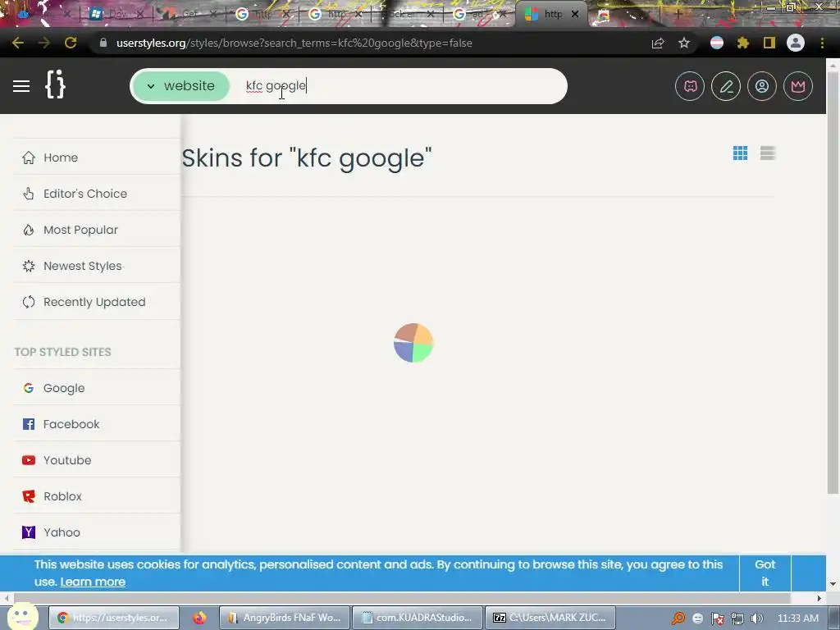
Task: Switch to 7-Zip C:\Users taskbar window
Action: [x=550, y=618]
